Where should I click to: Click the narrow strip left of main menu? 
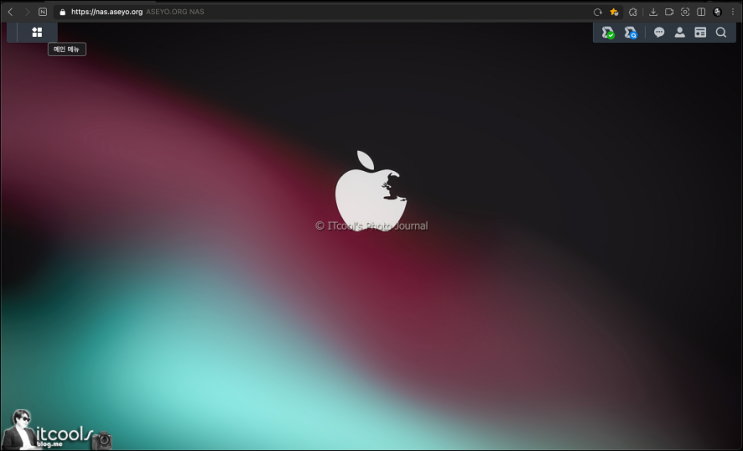(12, 32)
